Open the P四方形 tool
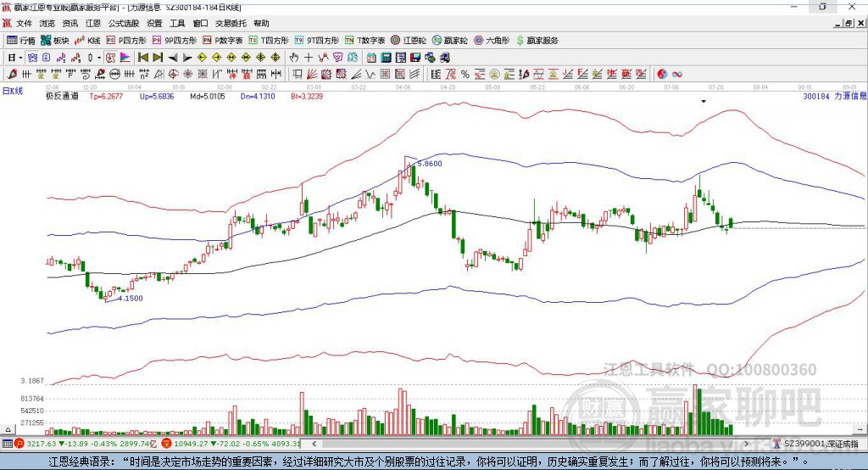This screenshot has width=868, height=470. click(126, 41)
